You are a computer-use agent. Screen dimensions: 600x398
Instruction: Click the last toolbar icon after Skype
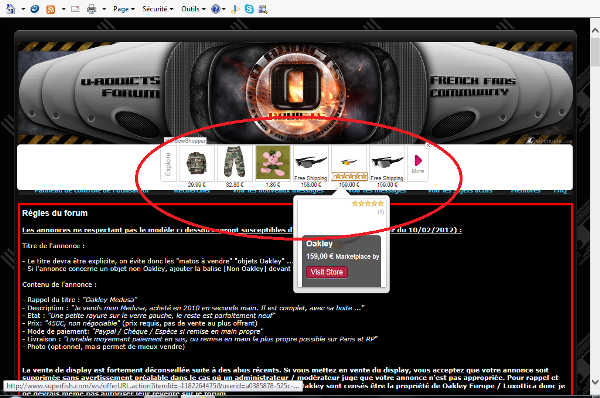click(263, 9)
